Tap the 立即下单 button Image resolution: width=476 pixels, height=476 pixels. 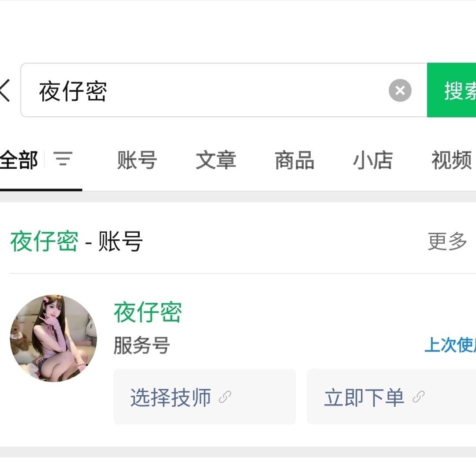coord(364,397)
